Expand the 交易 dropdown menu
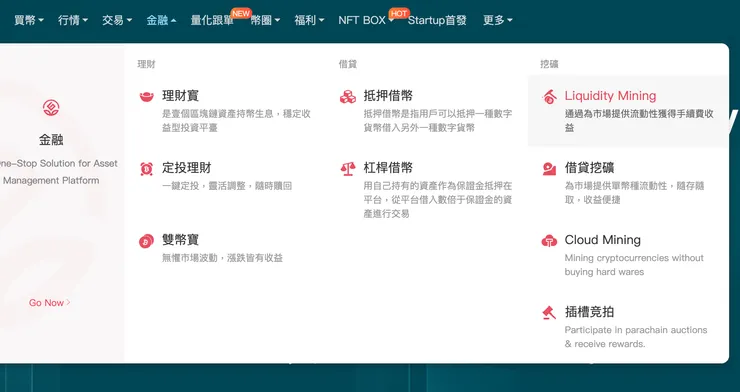Screen dimensions: 740x392 117,20
